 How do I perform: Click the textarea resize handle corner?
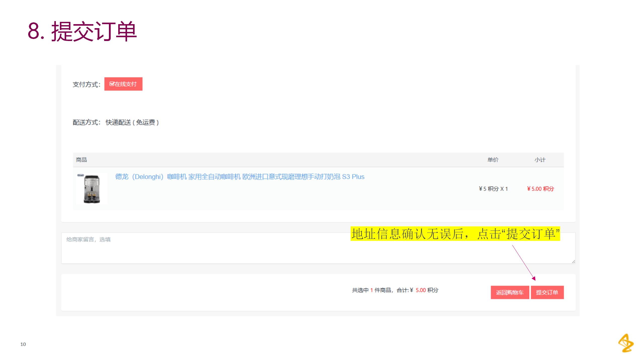click(573, 261)
